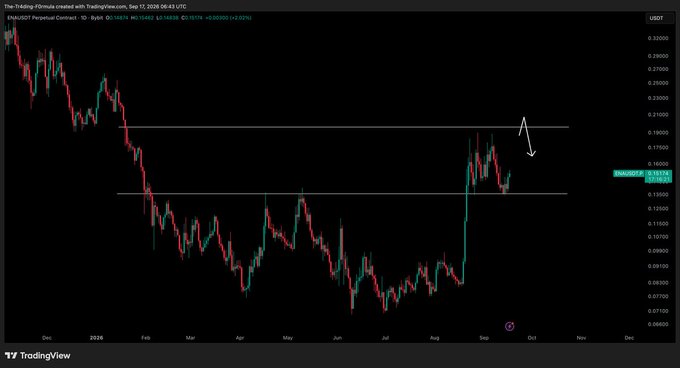Click the 2026 year label on time axis
The width and height of the screenshot is (680, 368).
click(x=96, y=338)
